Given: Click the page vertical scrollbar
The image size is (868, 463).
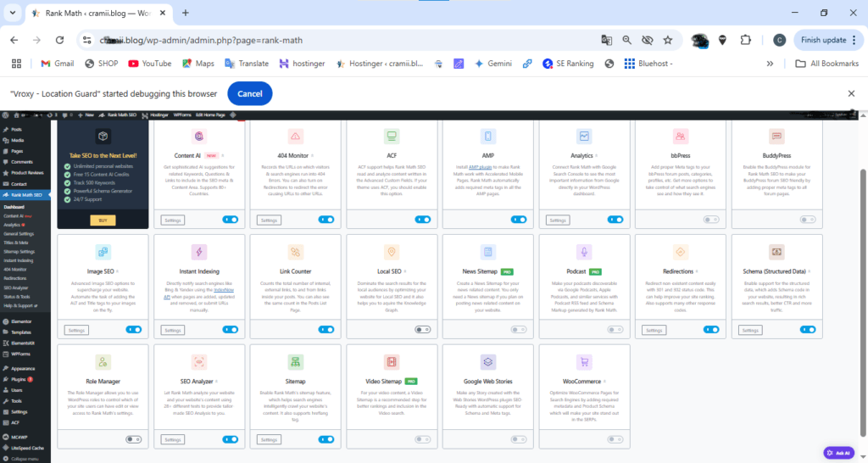Looking at the screenshot, I should [862, 302].
